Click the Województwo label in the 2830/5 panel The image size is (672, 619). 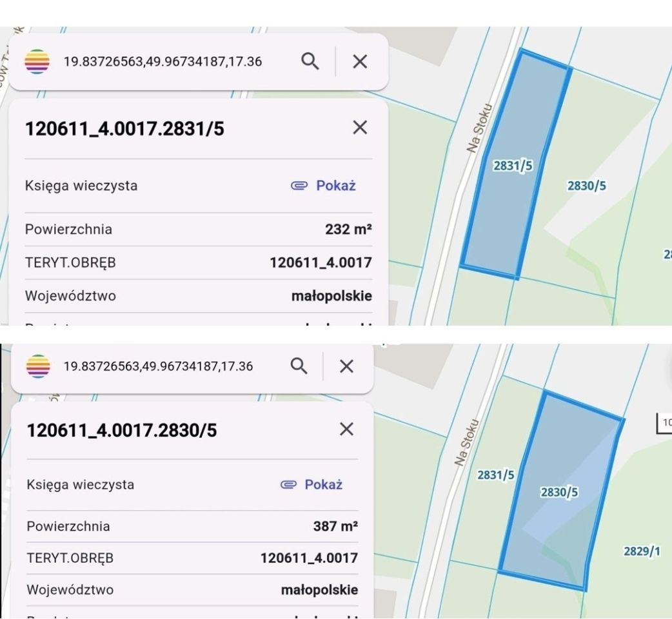pyautogui.click(x=70, y=590)
